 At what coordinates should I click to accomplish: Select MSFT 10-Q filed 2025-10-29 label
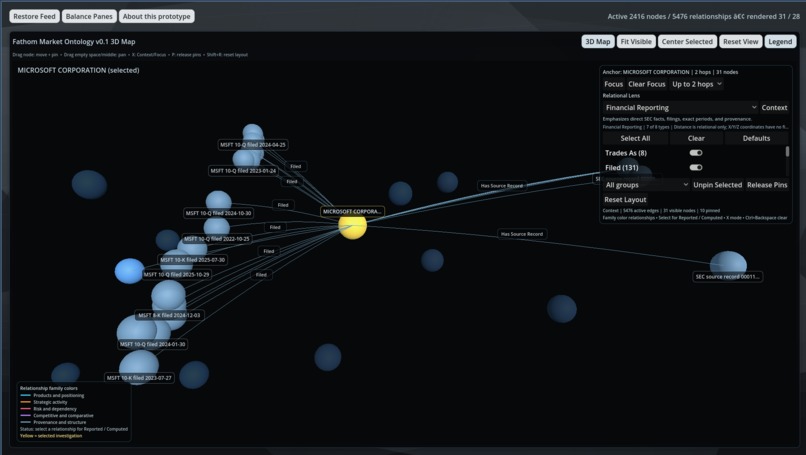click(176, 275)
